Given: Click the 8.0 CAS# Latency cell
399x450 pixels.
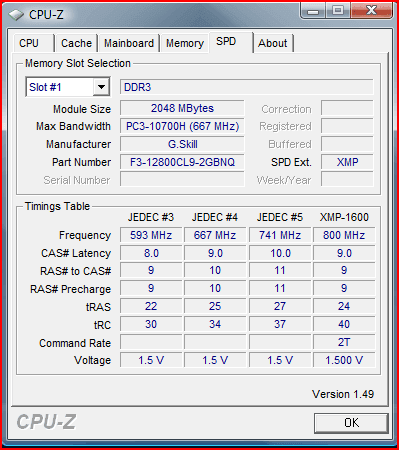Looking at the screenshot, I should pyautogui.click(x=151, y=253).
